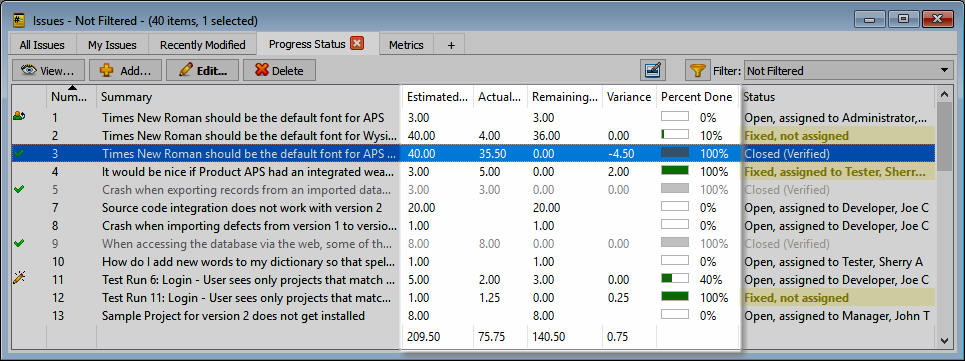The width and height of the screenshot is (965, 361).
Task: Click the user assignment icon on issue 1
Action: click(x=19, y=117)
